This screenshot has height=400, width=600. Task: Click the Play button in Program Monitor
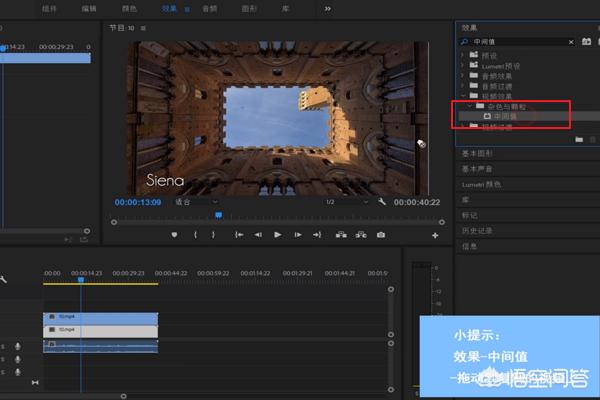[277, 235]
